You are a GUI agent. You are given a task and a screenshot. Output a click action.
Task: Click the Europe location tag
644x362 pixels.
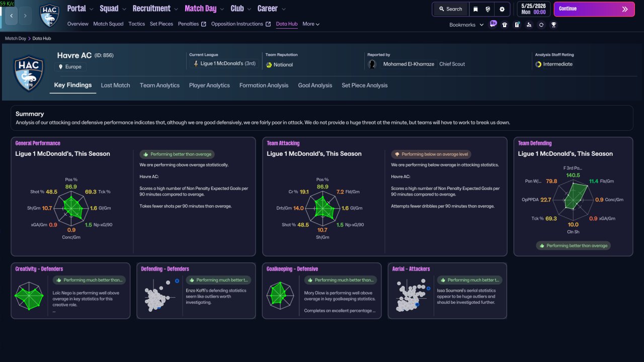point(70,67)
